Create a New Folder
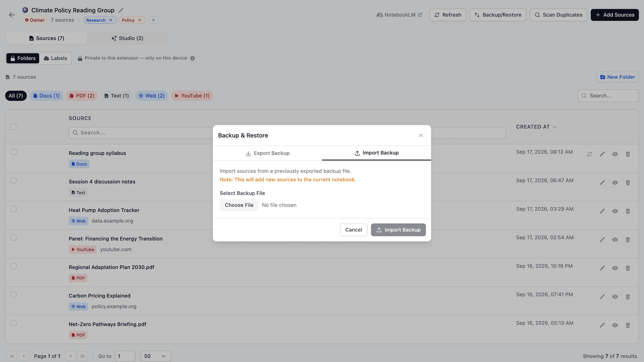The width and height of the screenshot is (644, 362). [x=617, y=77]
